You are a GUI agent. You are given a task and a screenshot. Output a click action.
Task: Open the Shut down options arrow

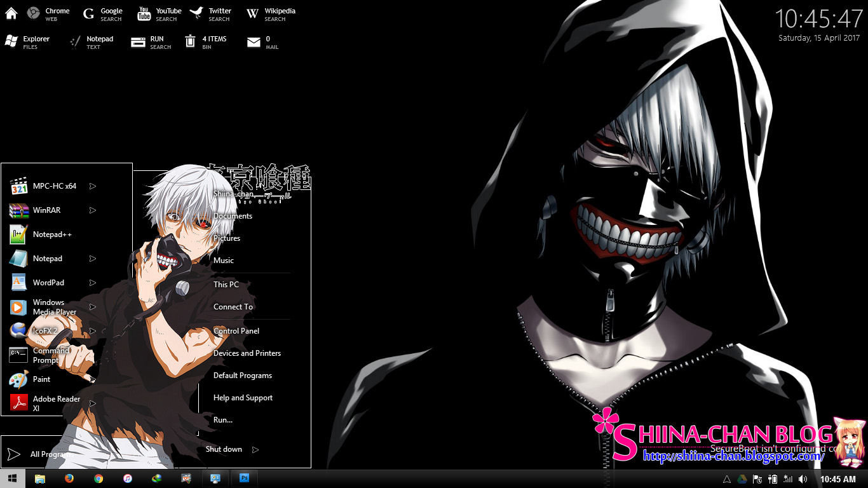pyautogui.click(x=255, y=450)
